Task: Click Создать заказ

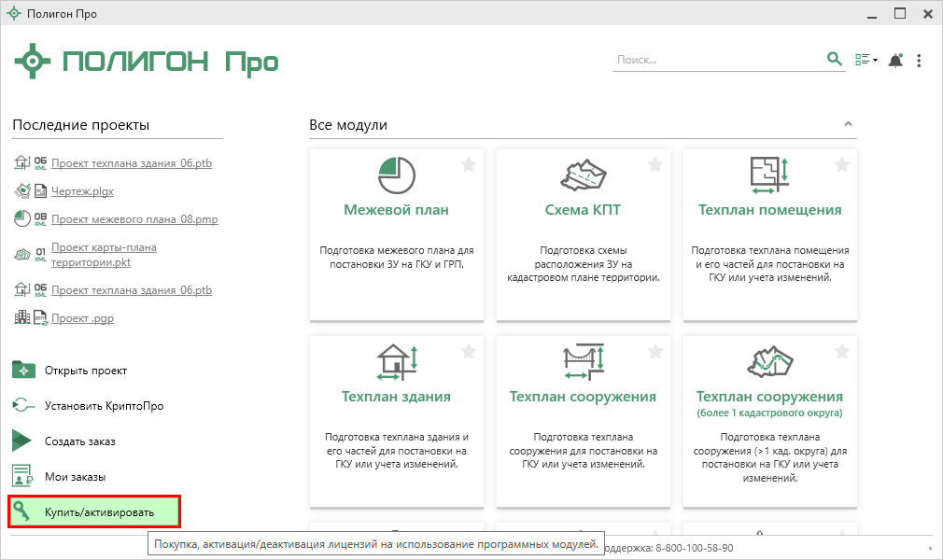Action: tap(79, 441)
